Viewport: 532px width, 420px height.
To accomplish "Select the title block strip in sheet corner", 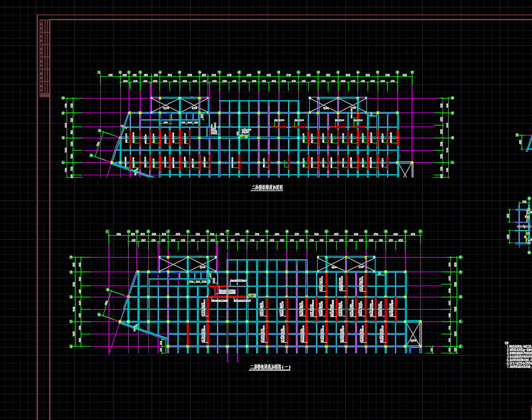I will (44, 58).
